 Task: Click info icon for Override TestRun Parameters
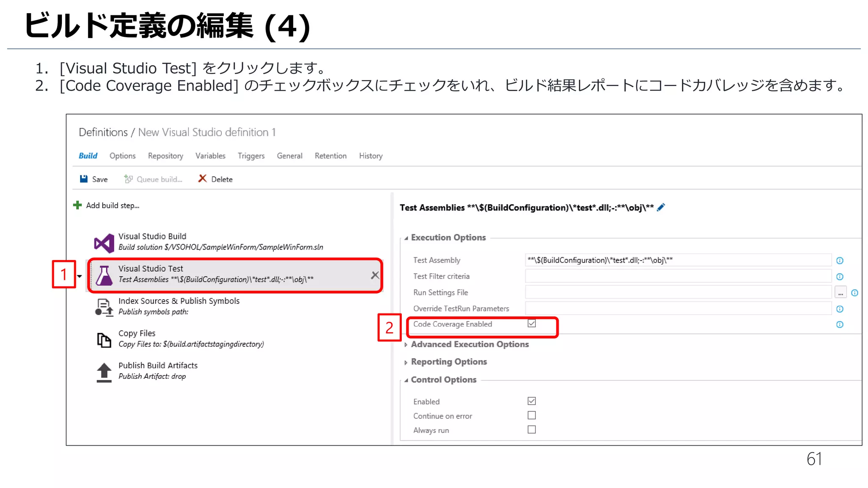[x=840, y=309]
